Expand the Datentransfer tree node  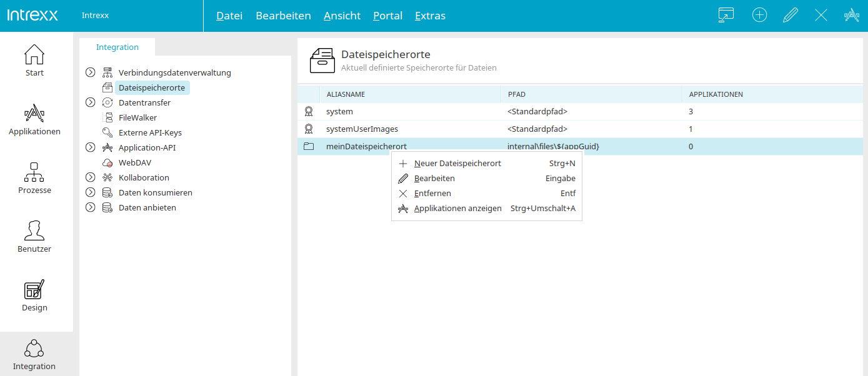(90, 102)
